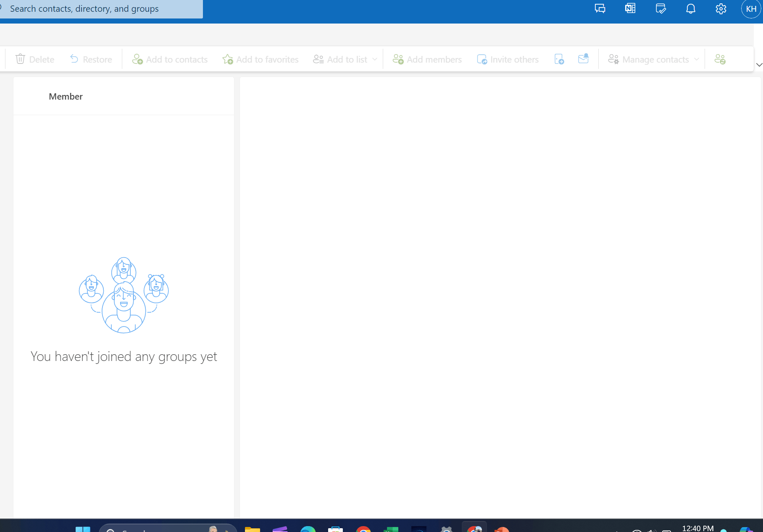
Task: Click the green people sync icon
Action: pyautogui.click(x=720, y=59)
